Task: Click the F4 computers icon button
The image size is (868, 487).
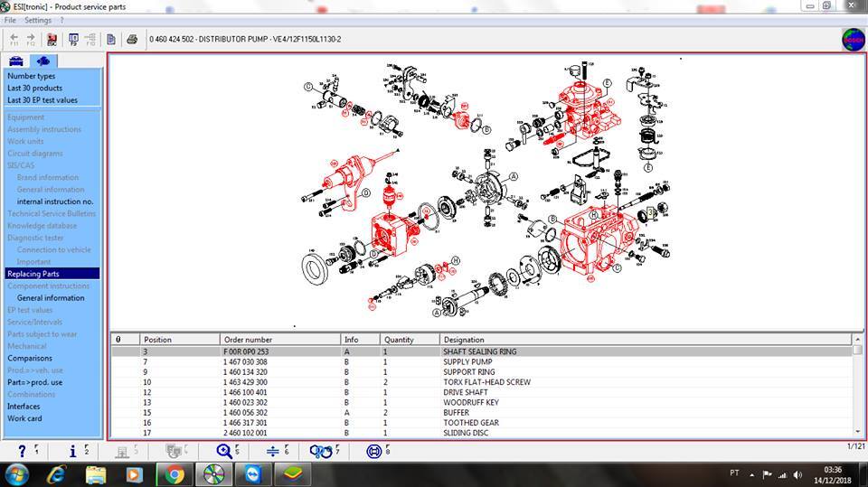Action: [x=174, y=451]
